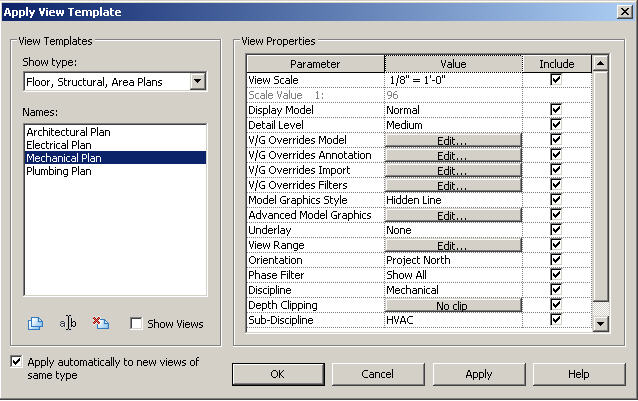Toggle Include checkbox for View Scale
638x401 pixels.
556,79
